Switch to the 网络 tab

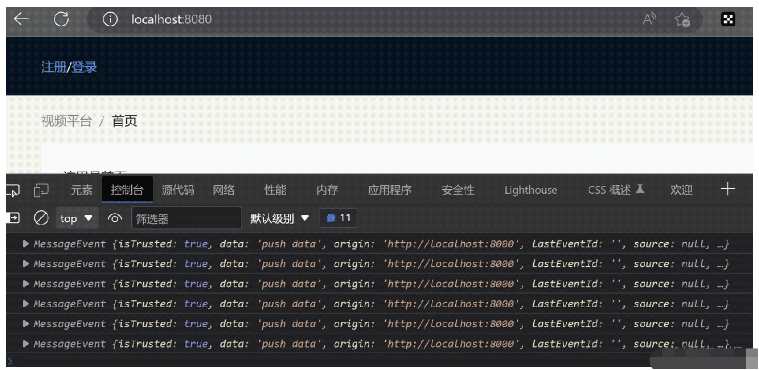(x=224, y=190)
